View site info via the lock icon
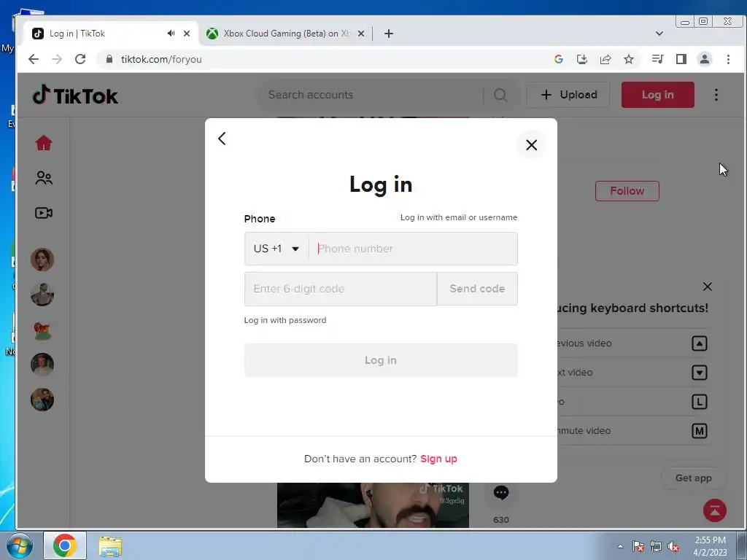This screenshot has height=560, width=747. pos(109,59)
